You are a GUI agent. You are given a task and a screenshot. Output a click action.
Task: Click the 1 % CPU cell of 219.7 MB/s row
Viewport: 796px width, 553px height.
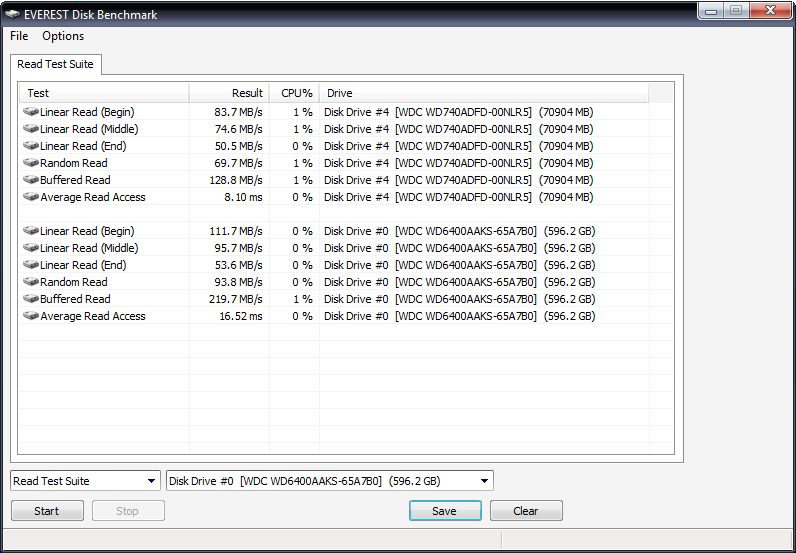pyautogui.click(x=303, y=299)
